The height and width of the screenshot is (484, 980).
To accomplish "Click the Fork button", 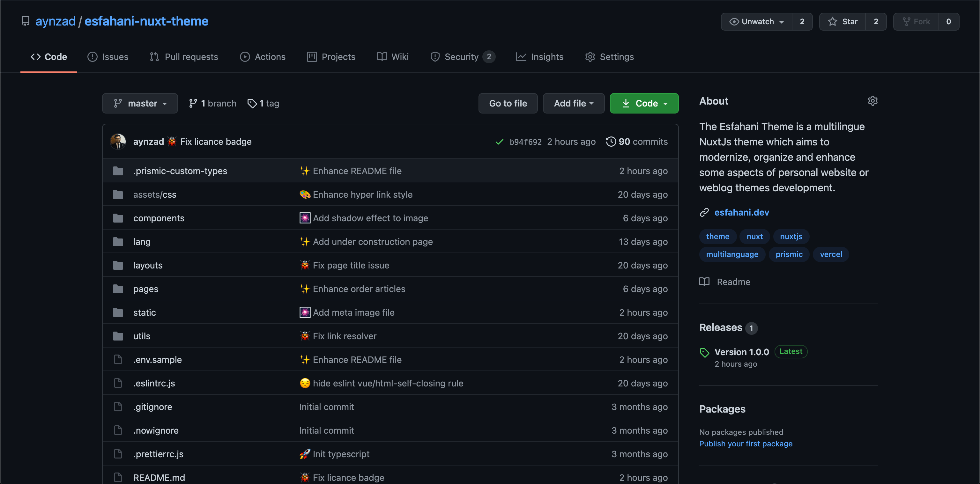I will point(916,22).
